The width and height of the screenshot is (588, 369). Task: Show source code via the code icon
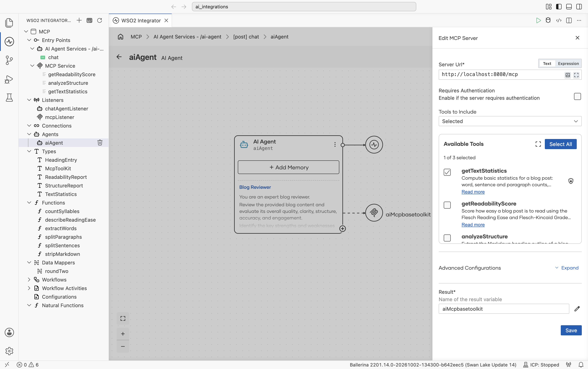click(x=559, y=20)
